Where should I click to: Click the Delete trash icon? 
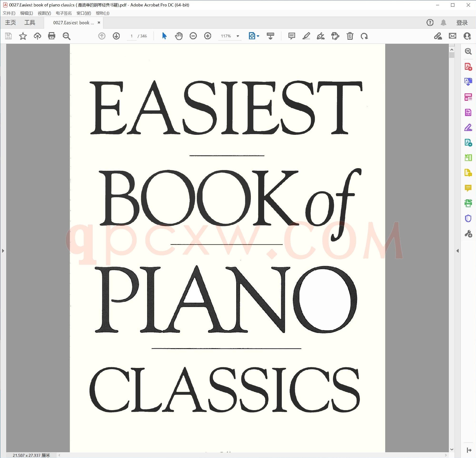tap(350, 36)
